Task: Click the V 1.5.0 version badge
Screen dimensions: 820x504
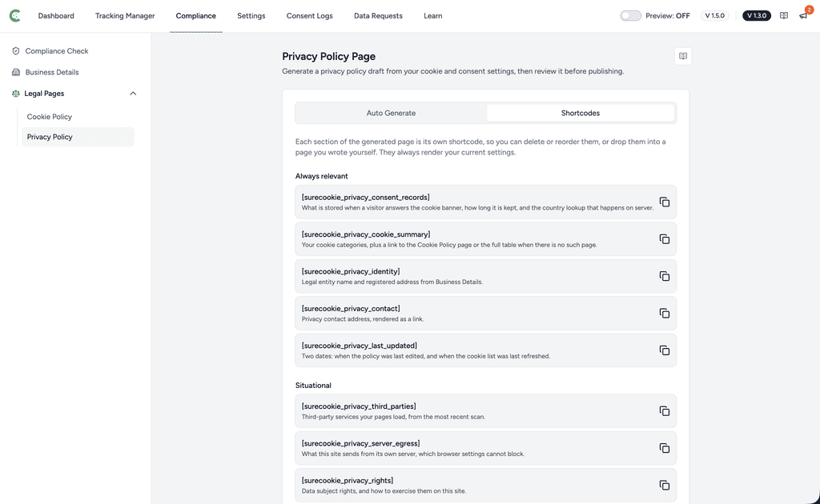Action: (715, 16)
